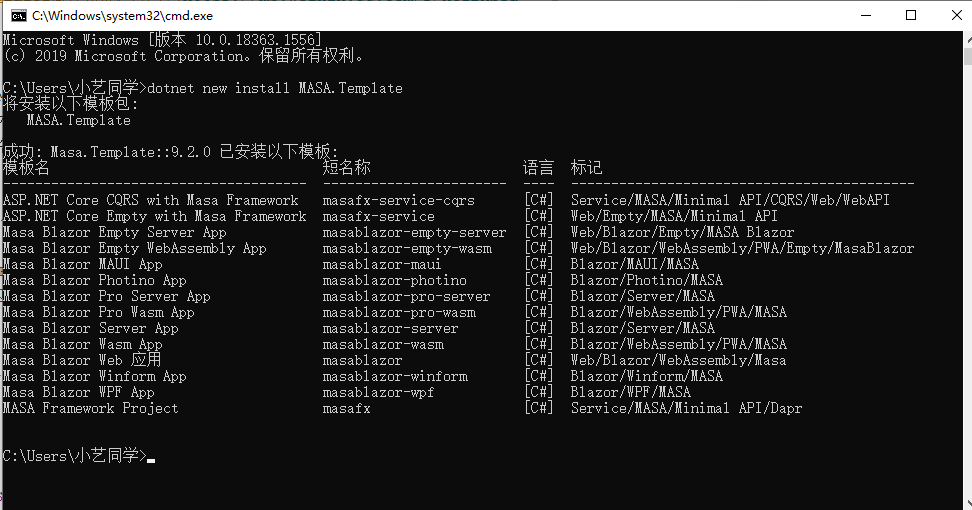Click the title text C:\Windows\system32\cmd.exe
This screenshot has height=510, width=972.
pyautogui.click(x=122, y=16)
